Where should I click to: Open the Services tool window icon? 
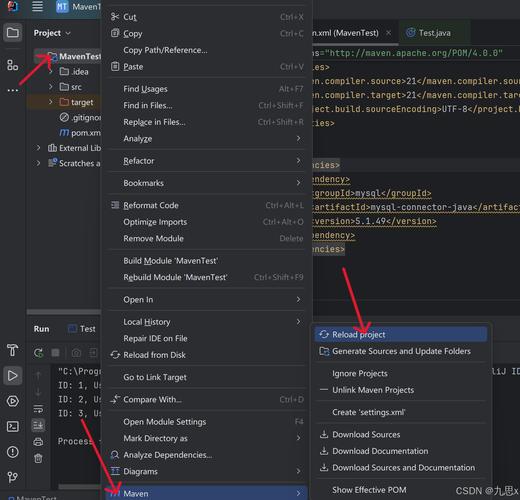[13, 401]
